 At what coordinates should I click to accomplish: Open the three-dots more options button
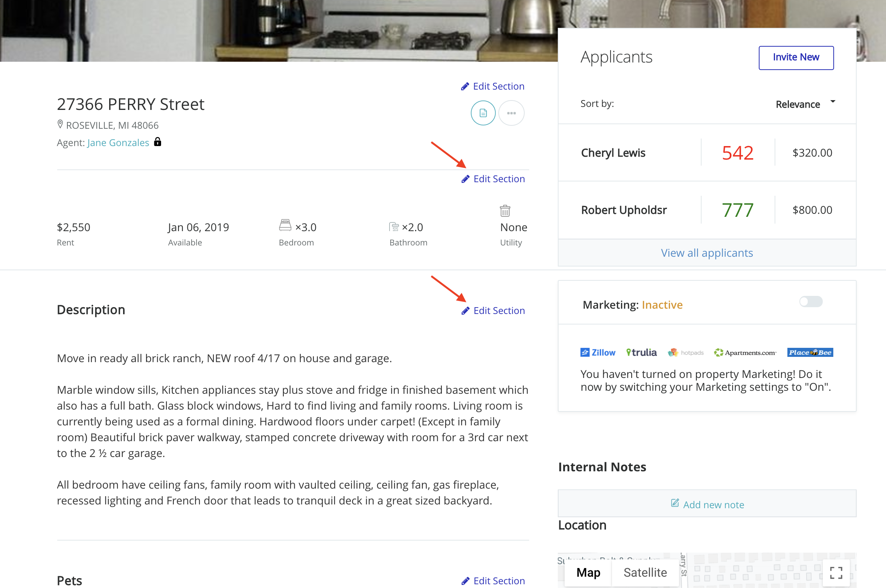coord(511,113)
